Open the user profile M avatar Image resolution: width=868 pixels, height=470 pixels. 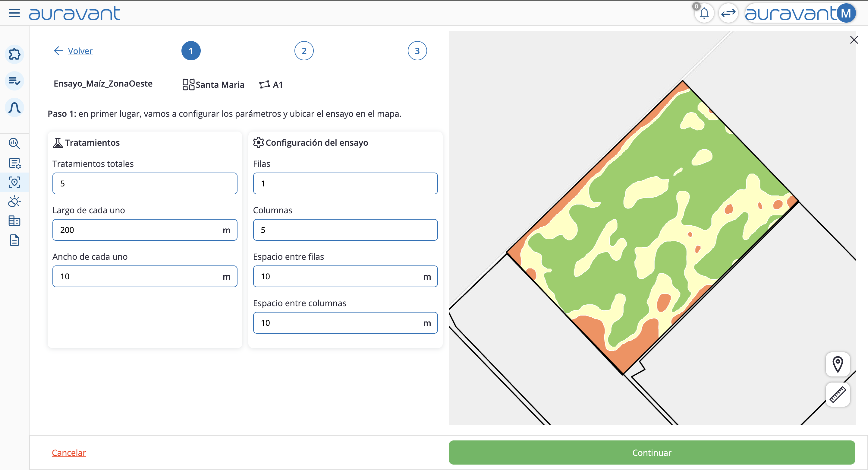[846, 14]
